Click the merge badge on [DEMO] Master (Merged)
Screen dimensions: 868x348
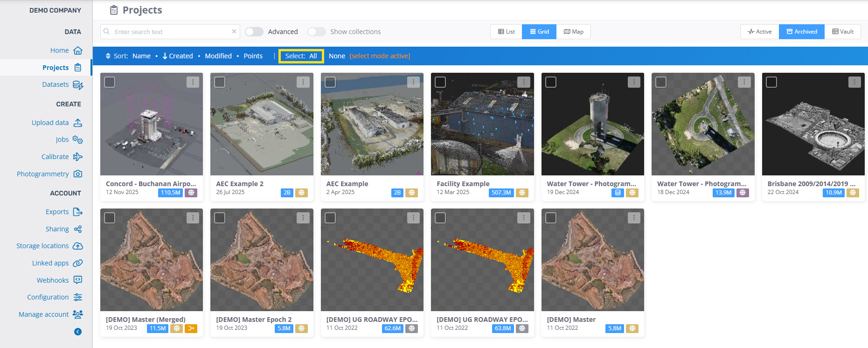click(x=191, y=328)
